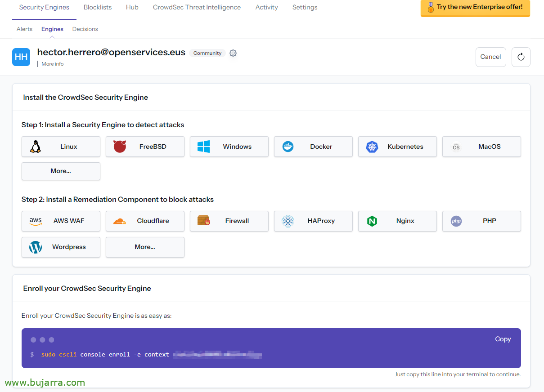Click the Kubernetes wheel icon
This screenshot has height=392, width=544.
pyautogui.click(x=372, y=147)
